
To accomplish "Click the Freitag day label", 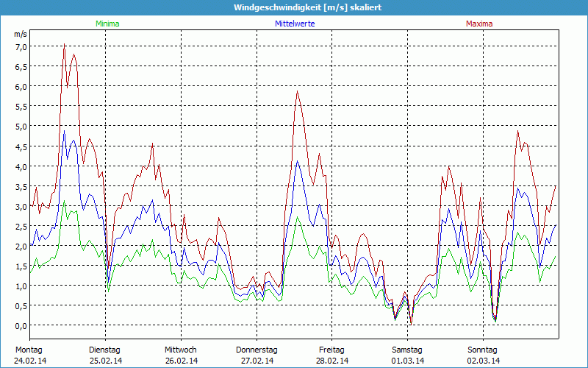I will point(331,350).
